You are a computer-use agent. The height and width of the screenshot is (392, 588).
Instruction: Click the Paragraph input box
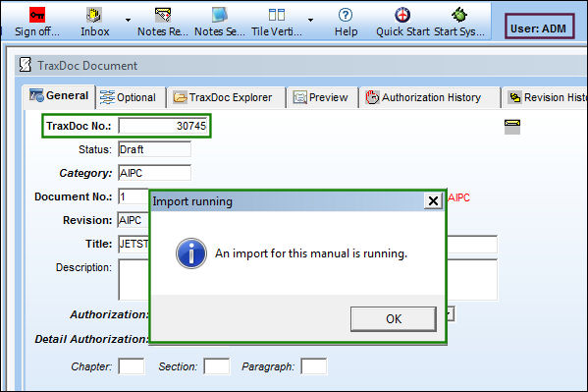point(314,366)
